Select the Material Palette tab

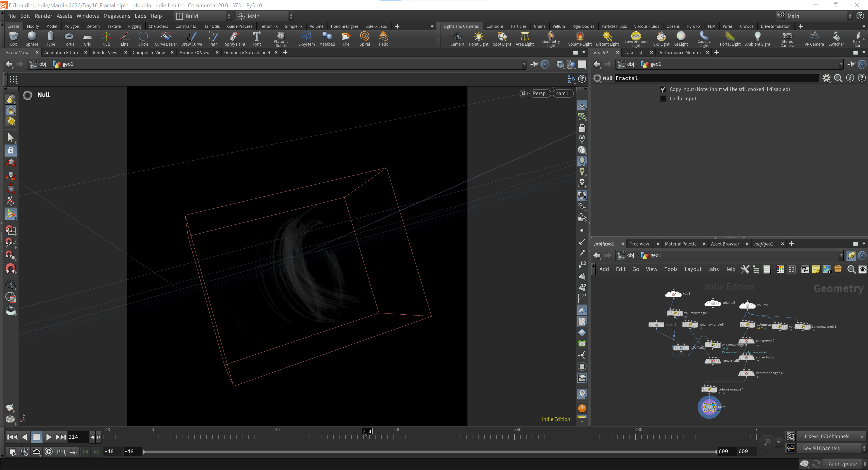(680, 244)
